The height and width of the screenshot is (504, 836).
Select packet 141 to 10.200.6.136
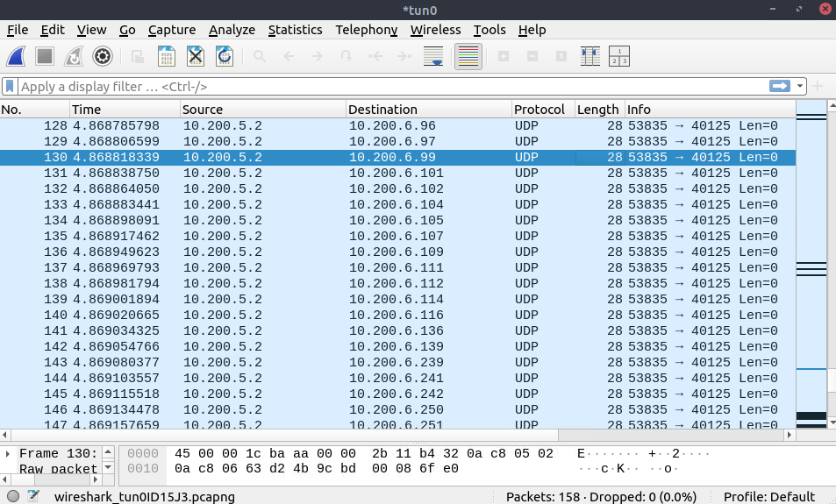coord(397,330)
